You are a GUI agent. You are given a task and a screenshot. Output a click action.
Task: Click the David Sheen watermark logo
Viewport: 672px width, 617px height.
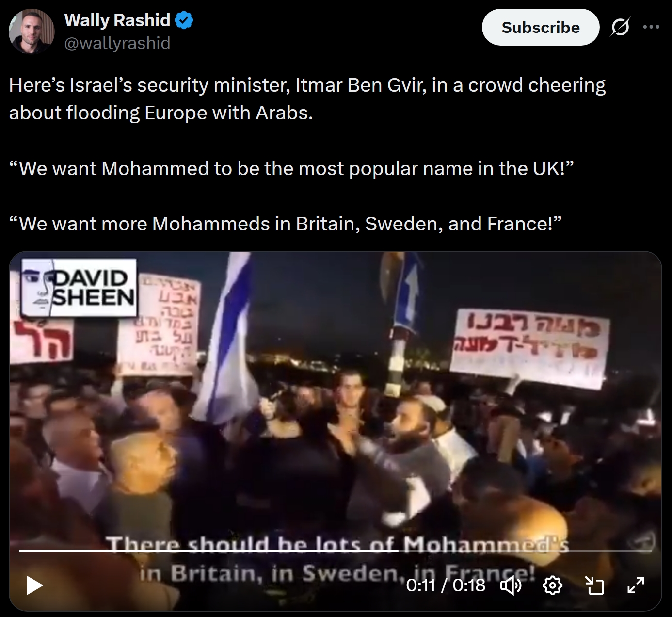79,288
